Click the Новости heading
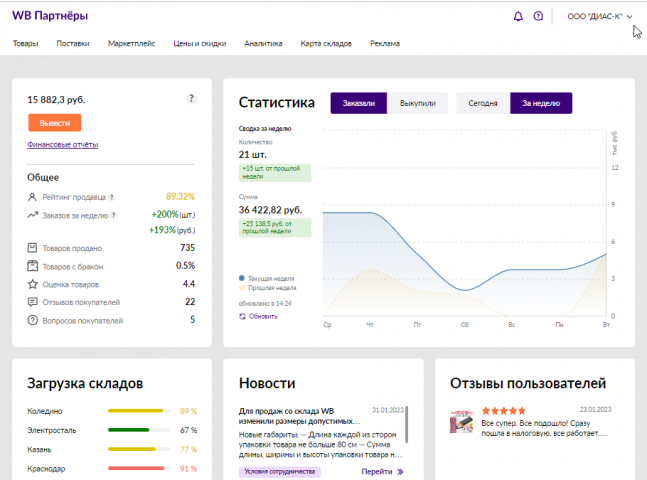Viewport: 647px width, 480px height. pyautogui.click(x=267, y=383)
